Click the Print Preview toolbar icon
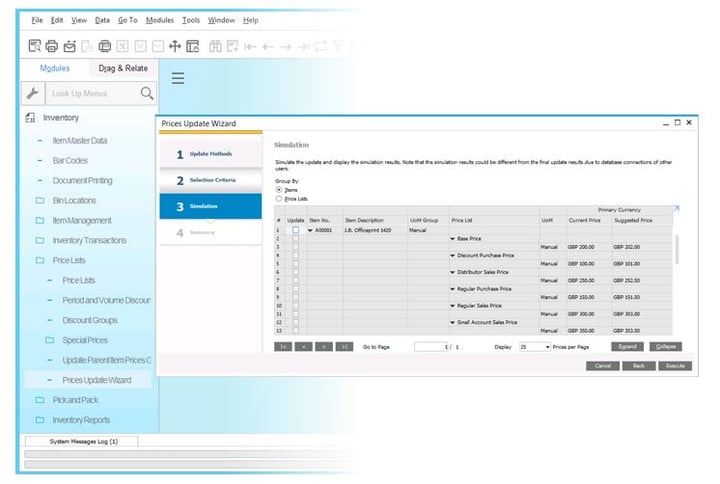Screen dimensions: 720x484 [34, 46]
